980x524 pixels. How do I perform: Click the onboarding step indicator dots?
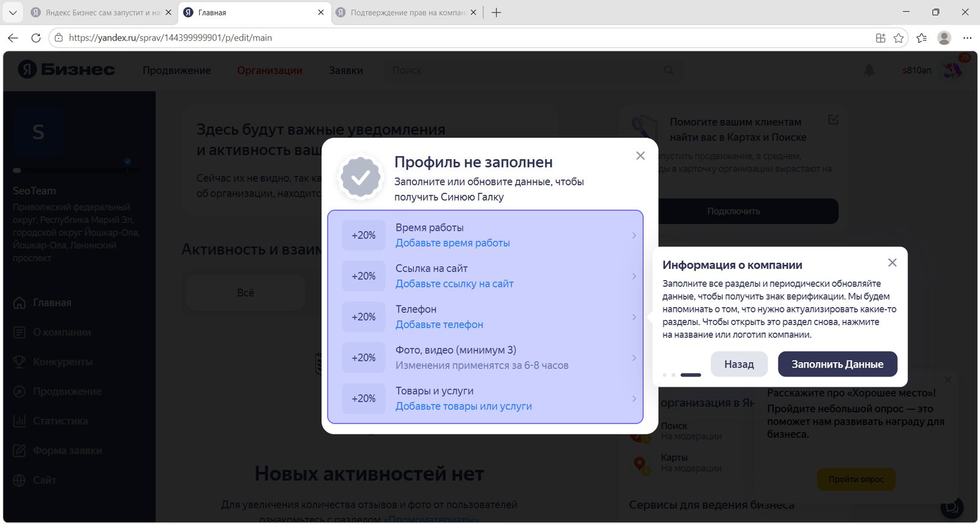coord(682,374)
